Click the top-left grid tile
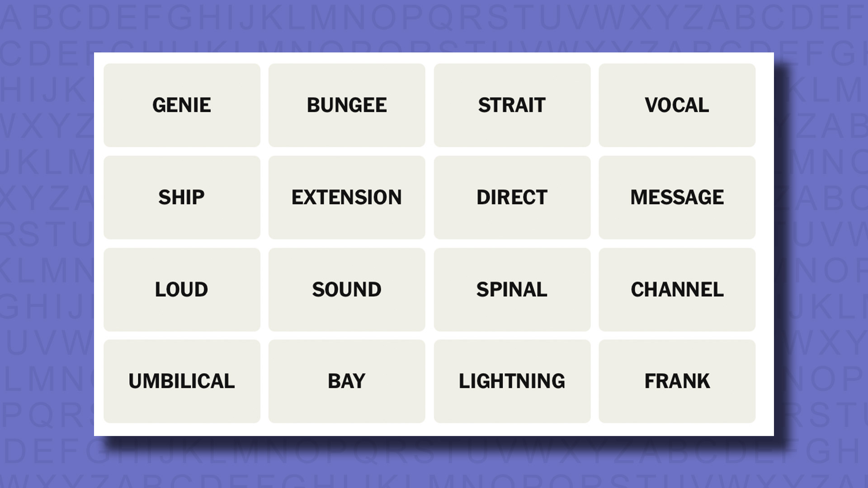 182,105
